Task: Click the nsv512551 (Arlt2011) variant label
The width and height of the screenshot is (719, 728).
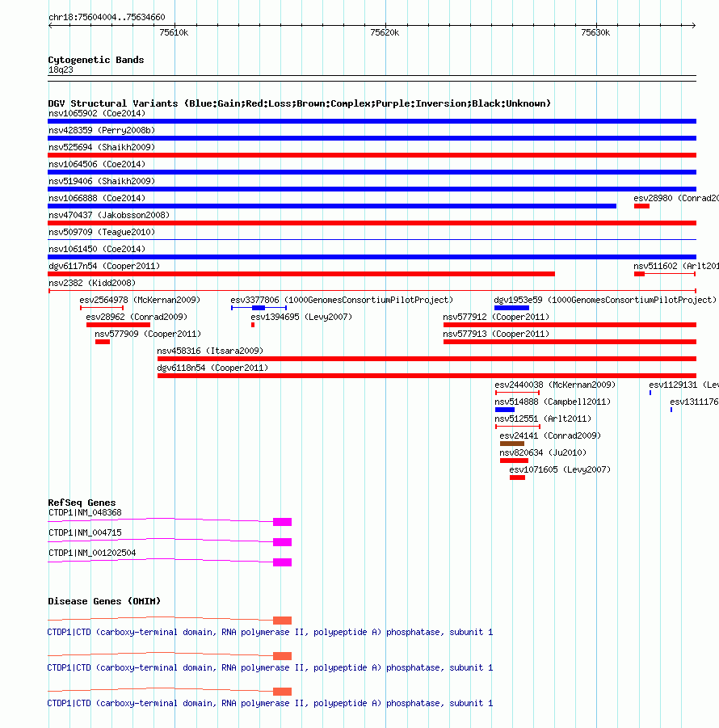Action: (543, 419)
